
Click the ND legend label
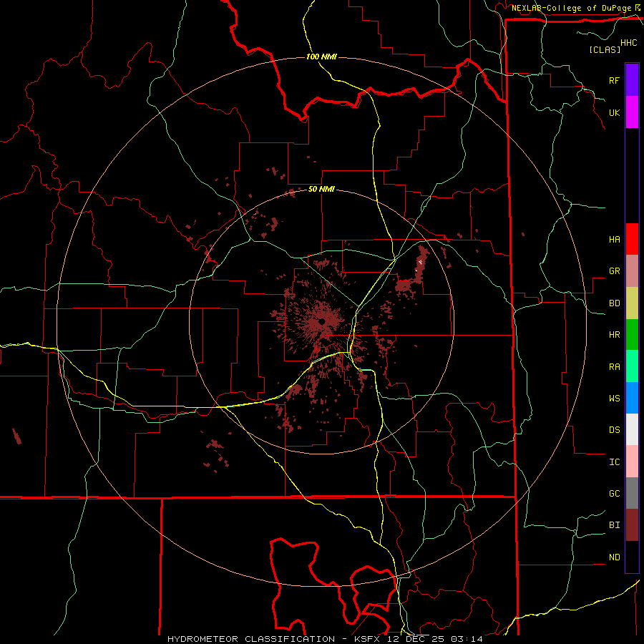614,557
